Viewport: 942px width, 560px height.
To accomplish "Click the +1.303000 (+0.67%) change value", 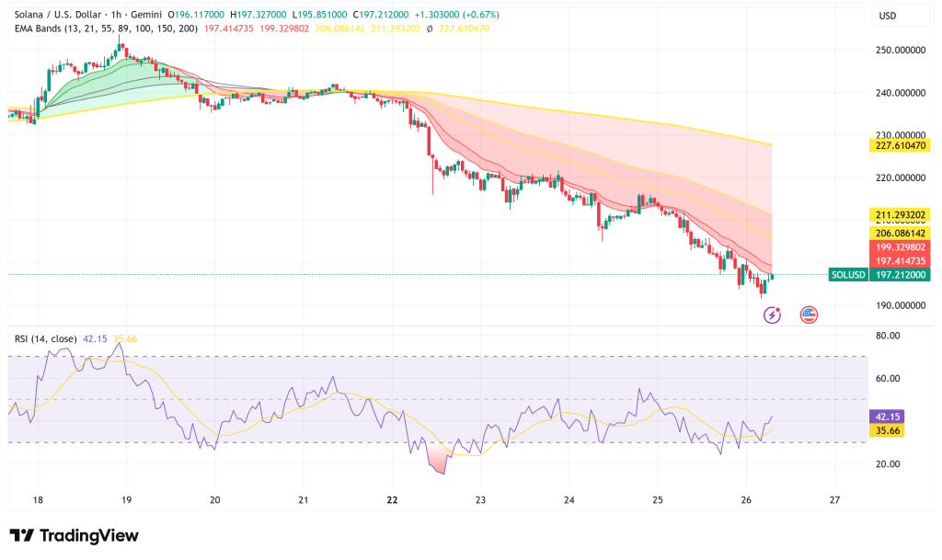I will [x=457, y=15].
